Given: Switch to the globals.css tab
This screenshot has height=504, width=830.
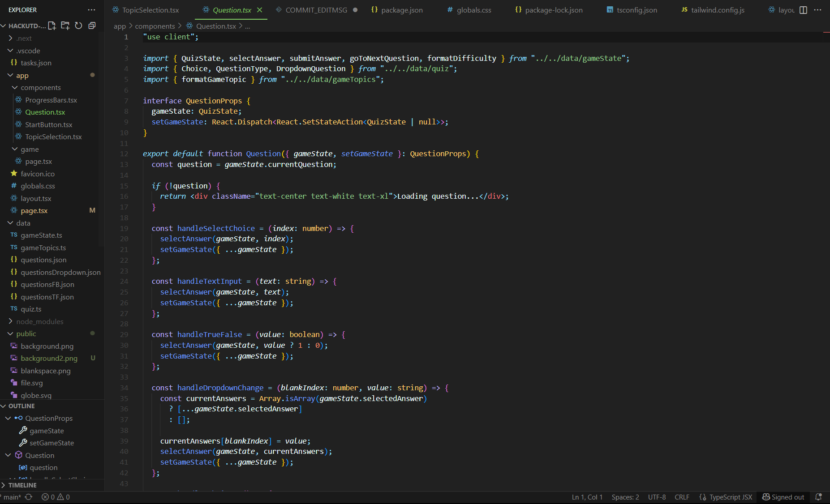Looking at the screenshot, I should point(473,10).
